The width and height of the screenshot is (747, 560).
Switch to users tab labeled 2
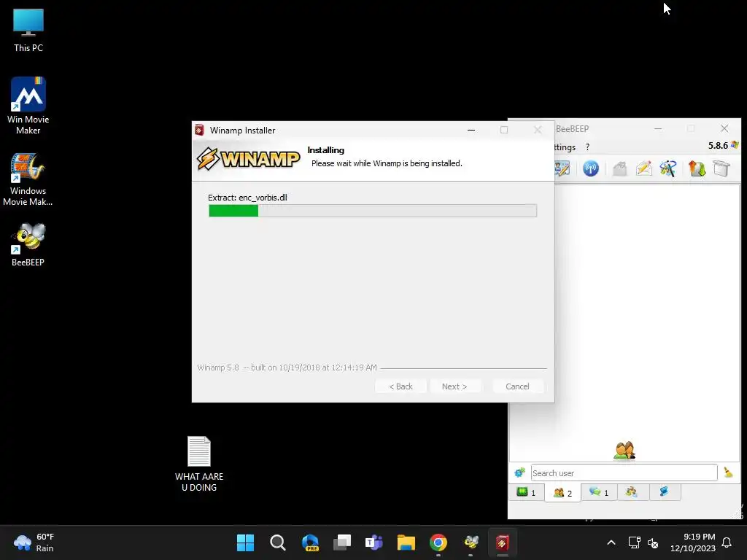pyautogui.click(x=562, y=493)
